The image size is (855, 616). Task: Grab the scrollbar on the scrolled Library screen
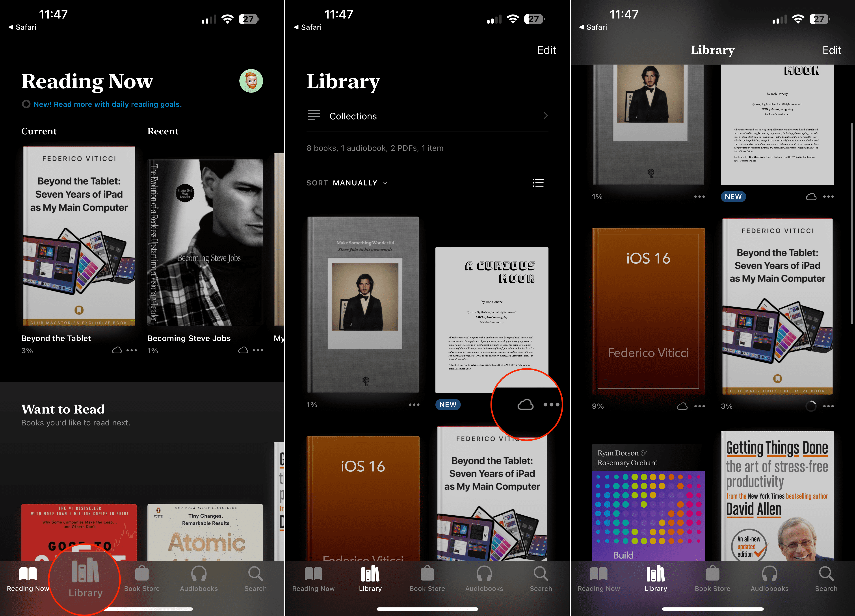852,223
